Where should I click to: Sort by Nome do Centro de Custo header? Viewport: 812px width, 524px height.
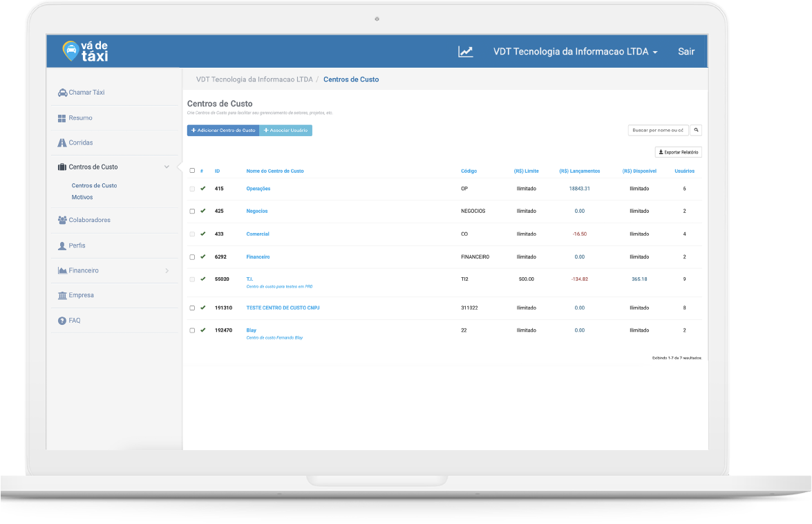(275, 171)
